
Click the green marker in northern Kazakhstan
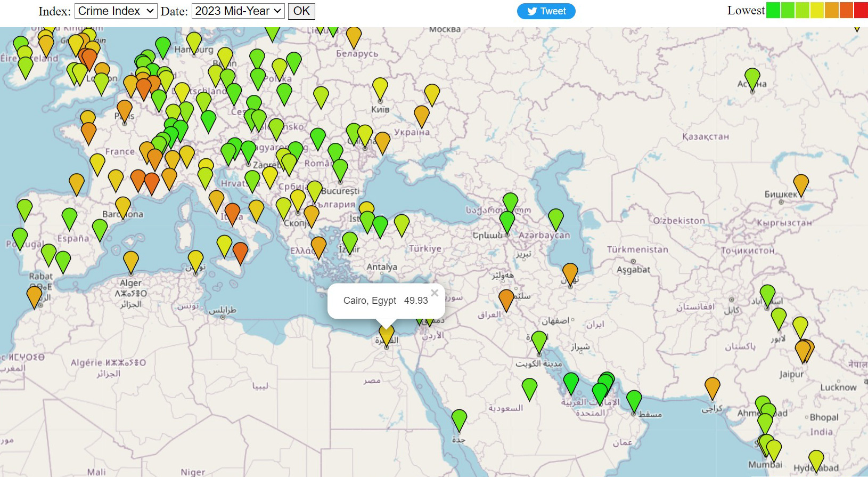pos(752,78)
